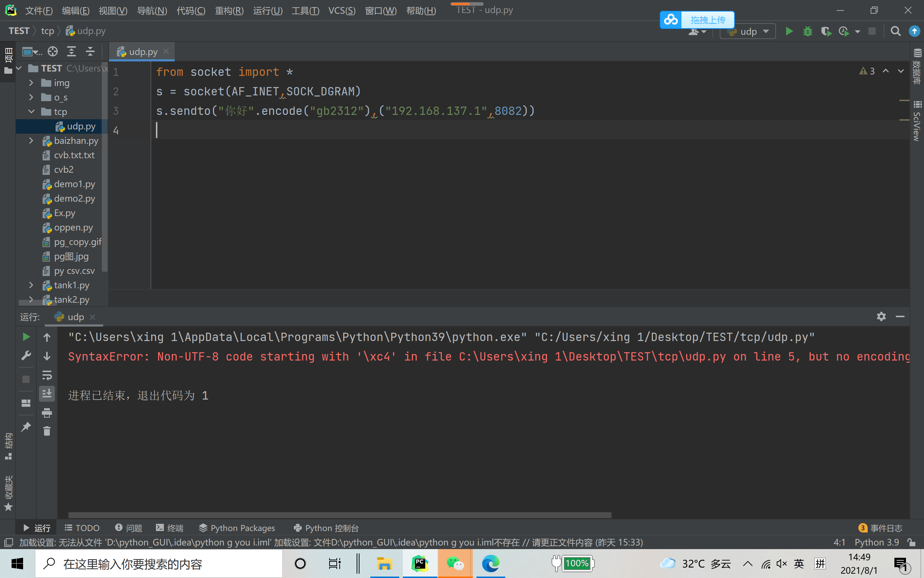The height and width of the screenshot is (578, 924).
Task: Select demo2.py in the project tree
Action: pyautogui.click(x=74, y=198)
